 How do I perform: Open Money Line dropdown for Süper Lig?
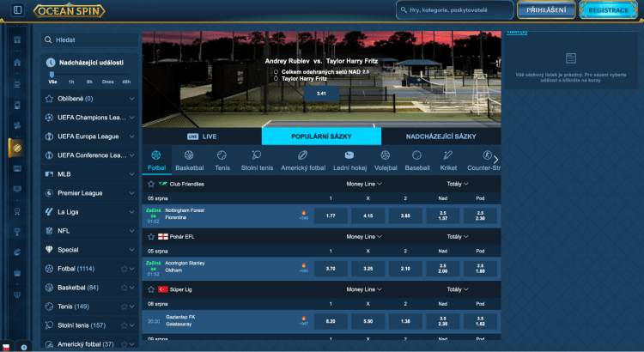tap(364, 289)
